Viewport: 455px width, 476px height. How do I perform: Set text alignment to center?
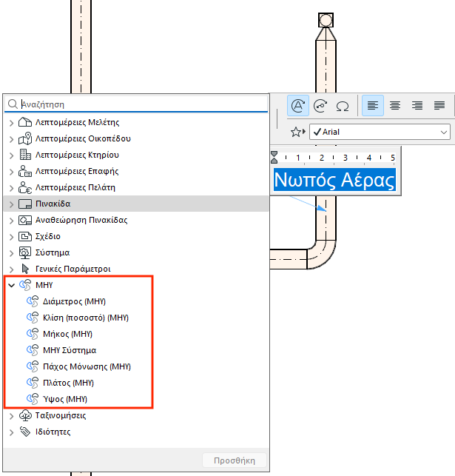click(395, 106)
